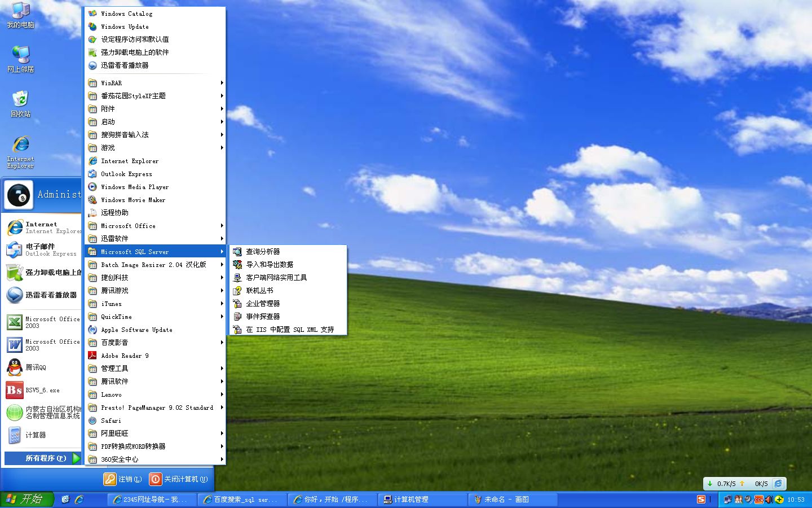Open the Lenovo program folder
This screenshot has height=508, width=812.
155,395
